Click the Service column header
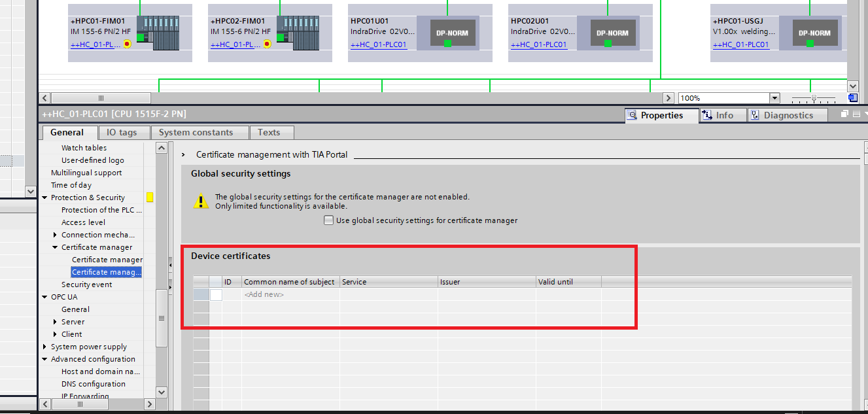 [389, 282]
